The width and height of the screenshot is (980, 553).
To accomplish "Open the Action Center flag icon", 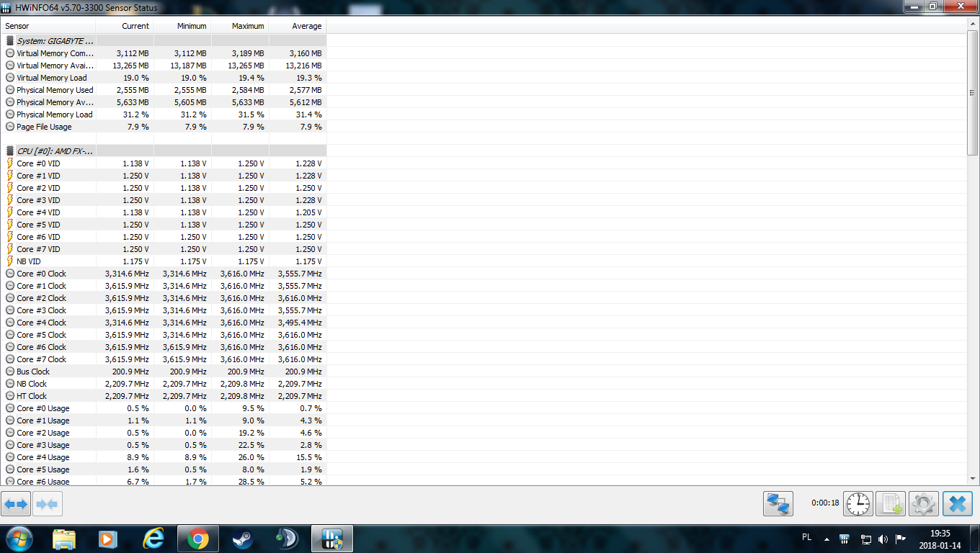I will tap(901, 539).
